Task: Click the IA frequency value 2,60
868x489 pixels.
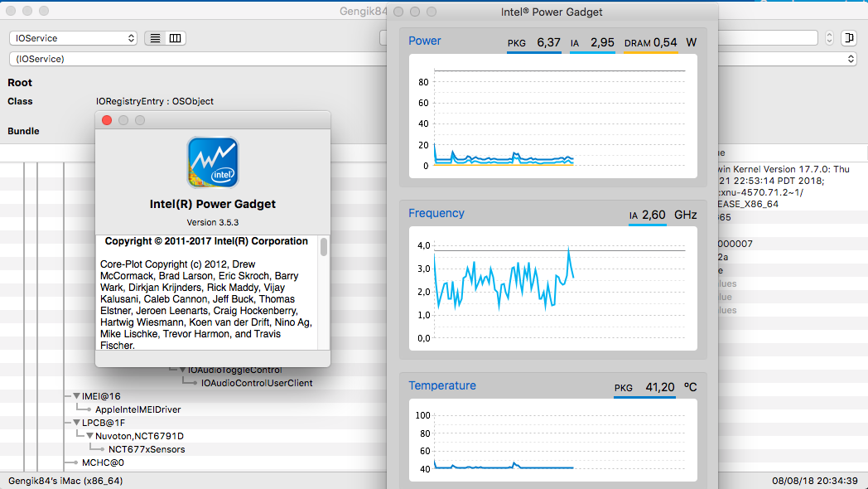Action: tap(653, 215)
